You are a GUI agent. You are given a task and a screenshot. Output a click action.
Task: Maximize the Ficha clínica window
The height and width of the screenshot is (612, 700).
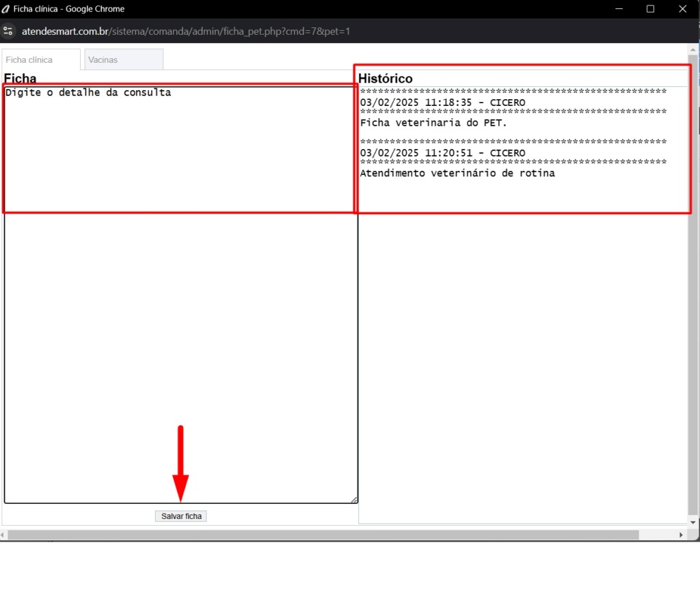650,9
